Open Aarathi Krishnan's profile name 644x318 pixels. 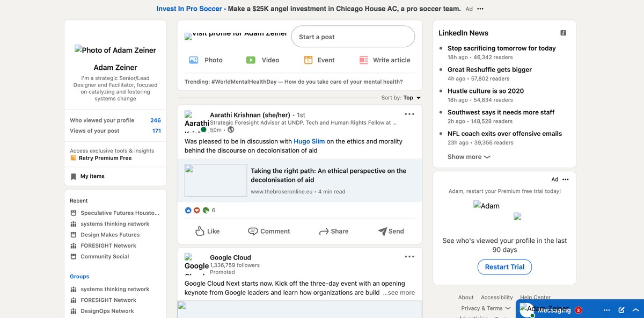[x=250, y=115]
